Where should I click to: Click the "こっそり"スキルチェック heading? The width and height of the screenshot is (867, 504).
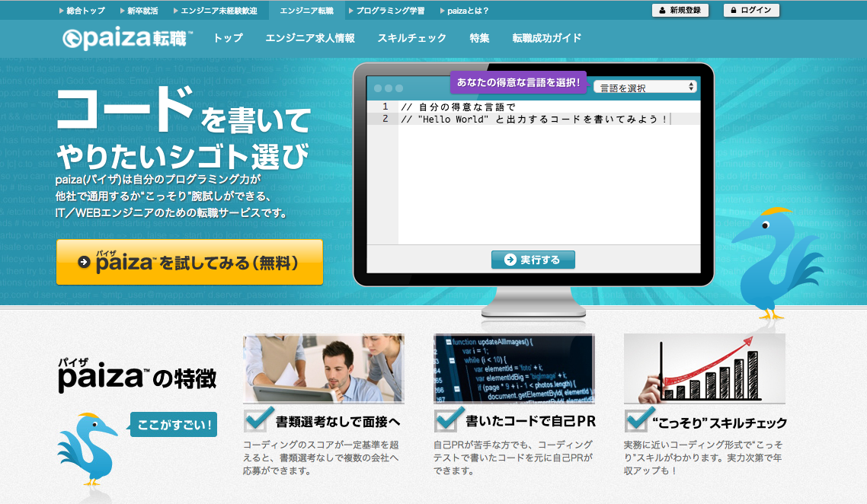click(x=719, y=423)
